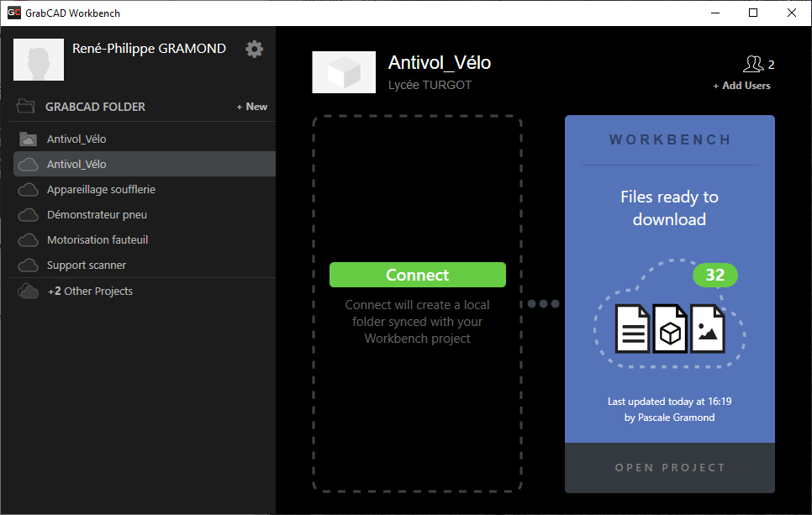Click the Lycée TURGOT subtitle
This screenshot has height=515, width=812.
[x=430, y=85]
